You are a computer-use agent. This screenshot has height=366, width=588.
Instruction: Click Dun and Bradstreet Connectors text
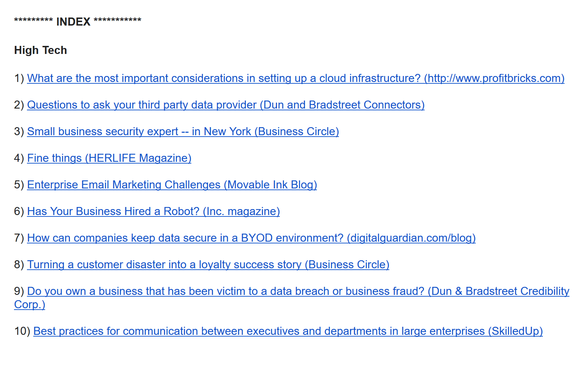tap(342, 105)
